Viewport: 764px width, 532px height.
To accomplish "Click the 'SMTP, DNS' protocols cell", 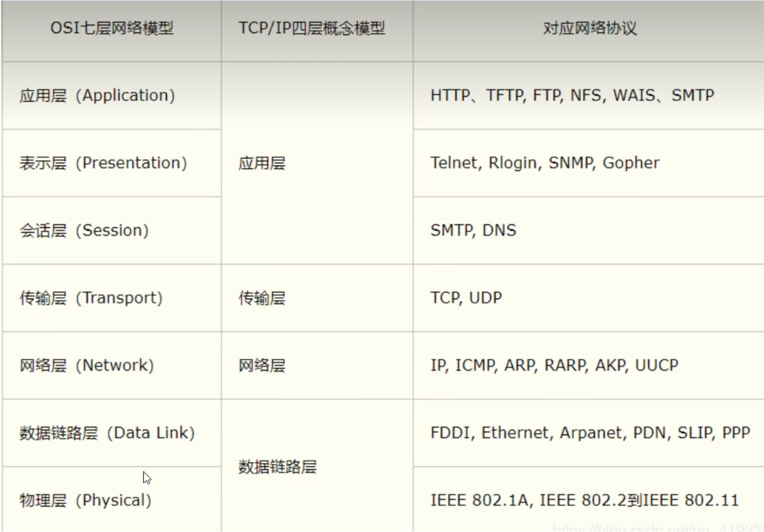I will point(589,231).
